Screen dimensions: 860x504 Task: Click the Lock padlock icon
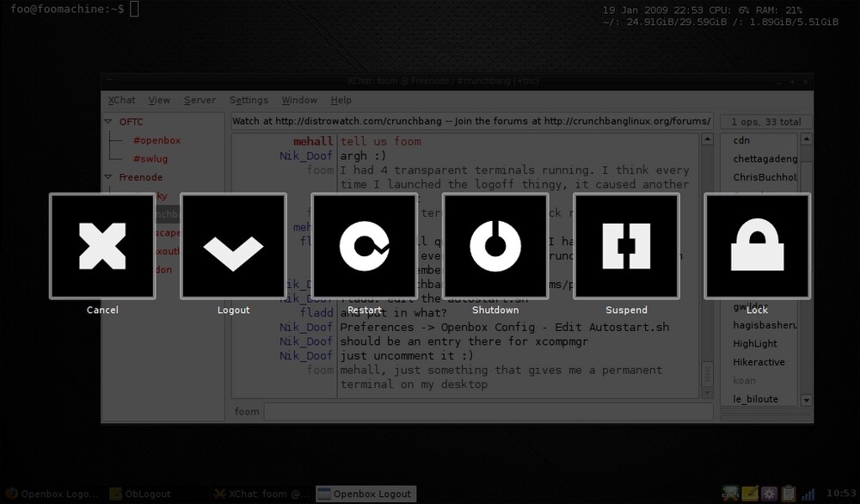click(757, 246)
